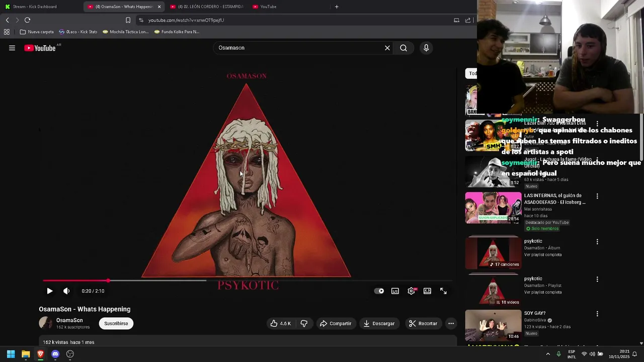Switch to LEÓN CORDERO - ESTAMPIDA tab
This screenshot has height=362, width=644.
(206, 7)
